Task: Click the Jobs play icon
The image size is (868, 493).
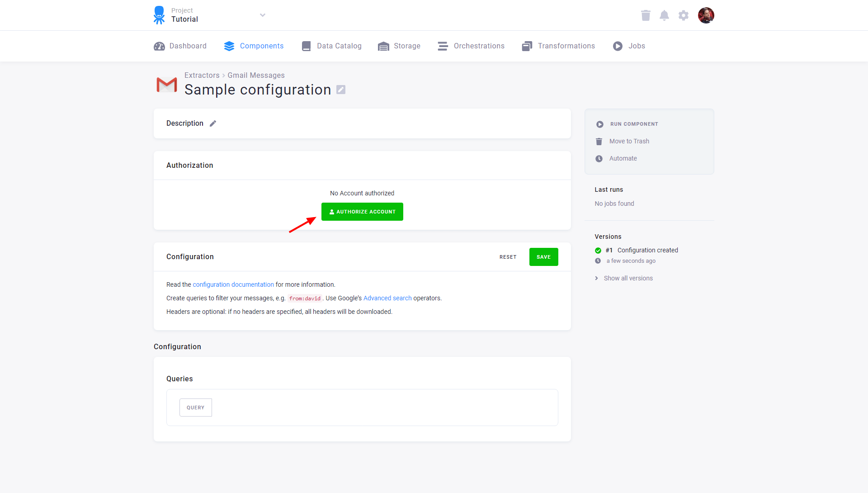Action: (618, 46)
